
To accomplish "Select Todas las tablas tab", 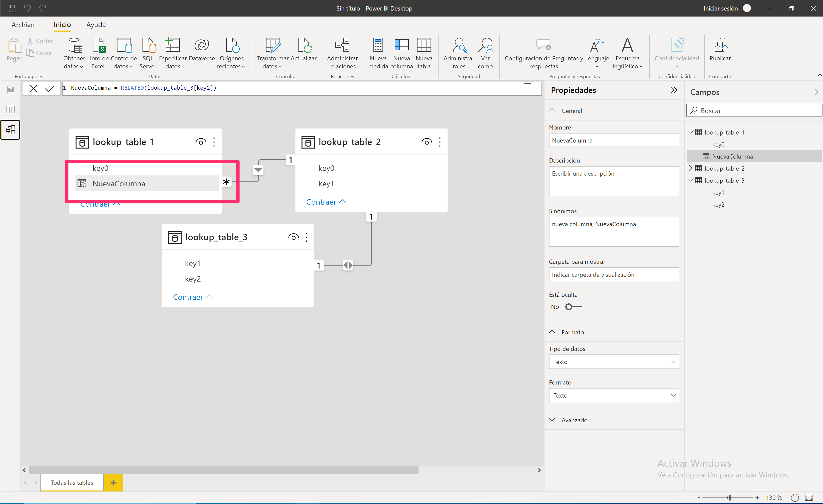I will pyautogui.click(x=72, y=482).
